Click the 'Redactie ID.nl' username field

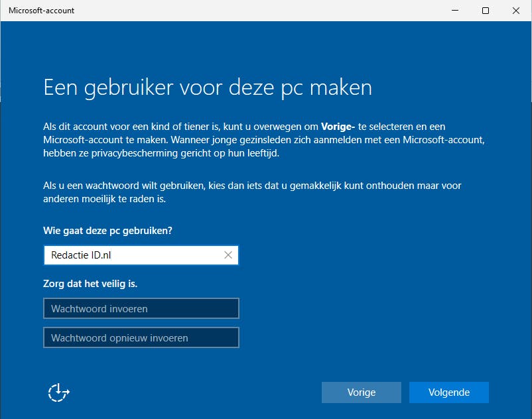click(141, 255)
